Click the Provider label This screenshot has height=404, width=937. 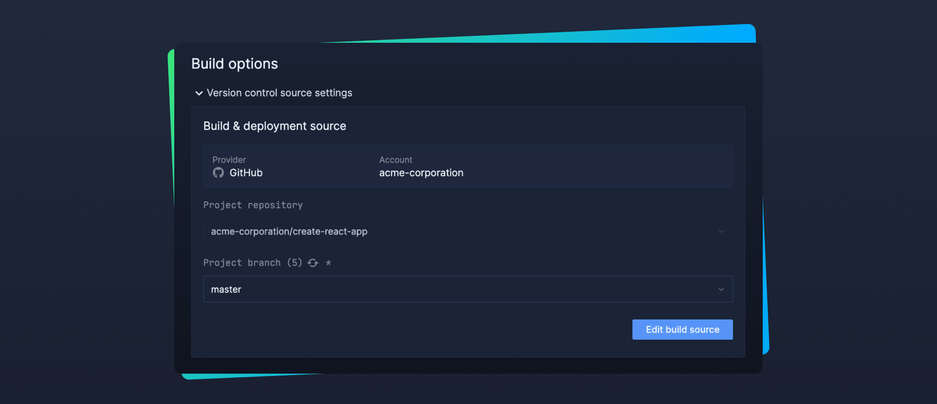pos(229,160)
